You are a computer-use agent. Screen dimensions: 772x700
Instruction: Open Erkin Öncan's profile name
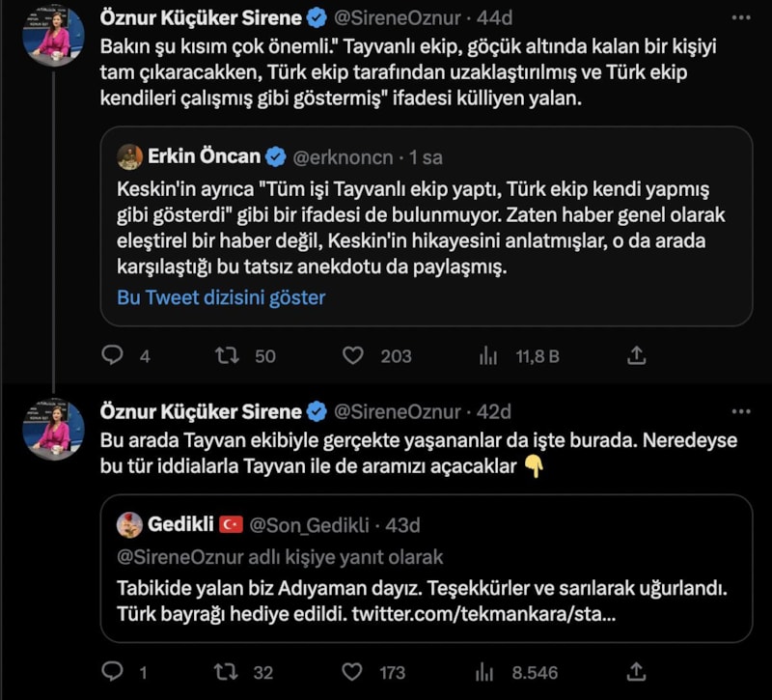(x=204, y=157)
